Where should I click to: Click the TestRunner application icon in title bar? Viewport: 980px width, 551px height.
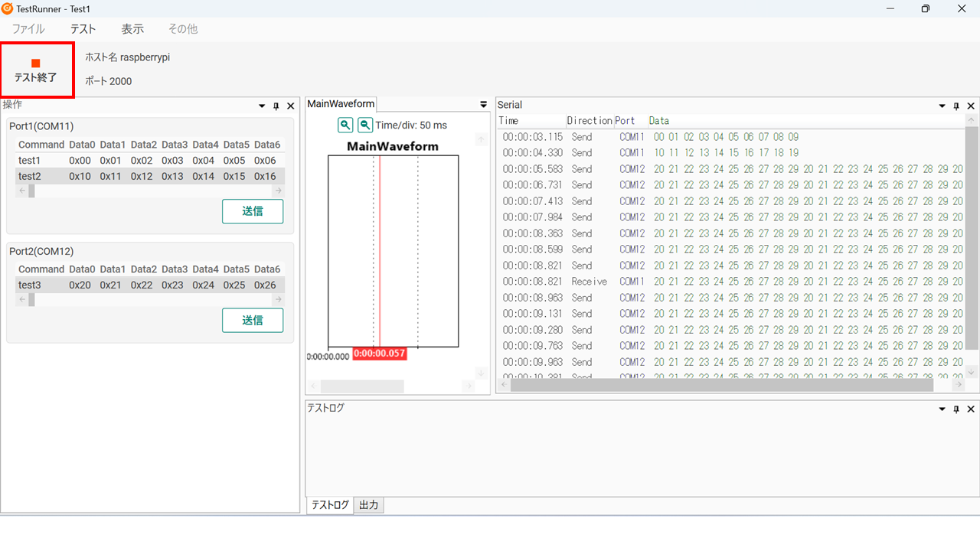8,8
